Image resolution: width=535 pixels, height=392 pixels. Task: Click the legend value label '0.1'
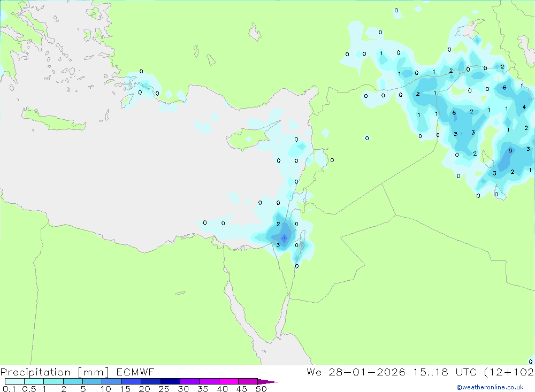click(x=9, y=389)
